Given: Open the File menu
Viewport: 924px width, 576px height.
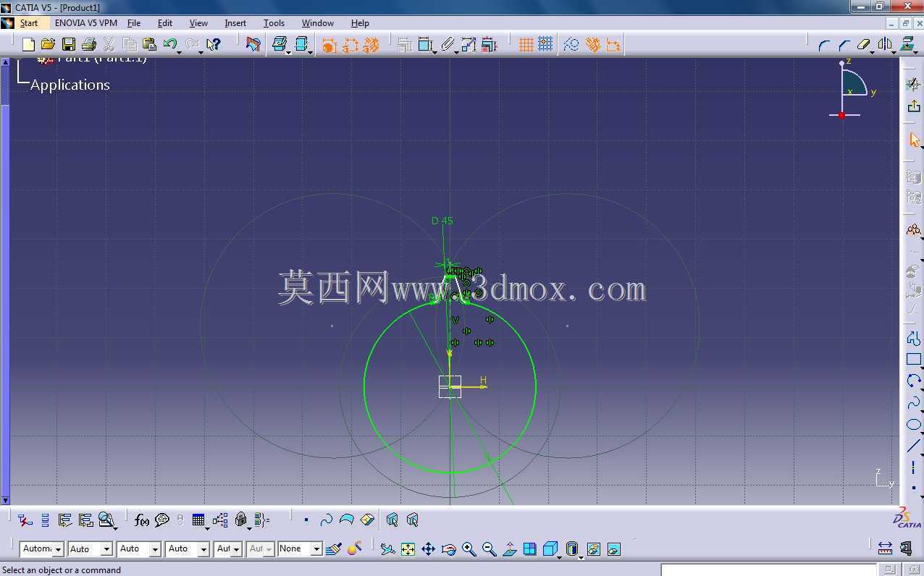Looking at the screenshot, I should coord(134,23).
